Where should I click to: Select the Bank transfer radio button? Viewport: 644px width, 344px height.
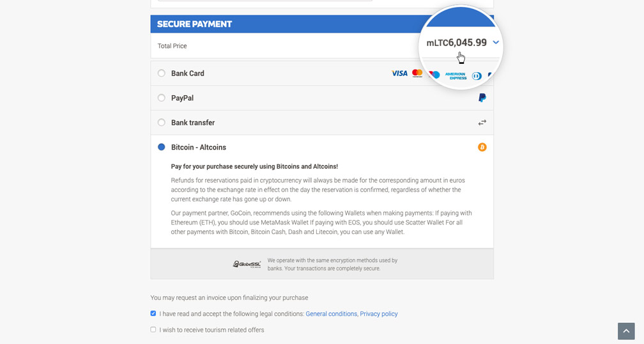click(x=162, y=123)
